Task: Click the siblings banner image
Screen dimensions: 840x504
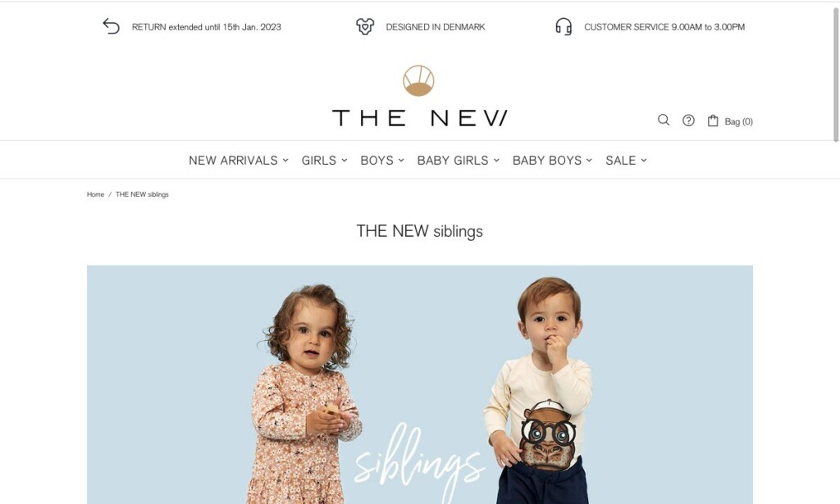Action: [x=419, y=384]
